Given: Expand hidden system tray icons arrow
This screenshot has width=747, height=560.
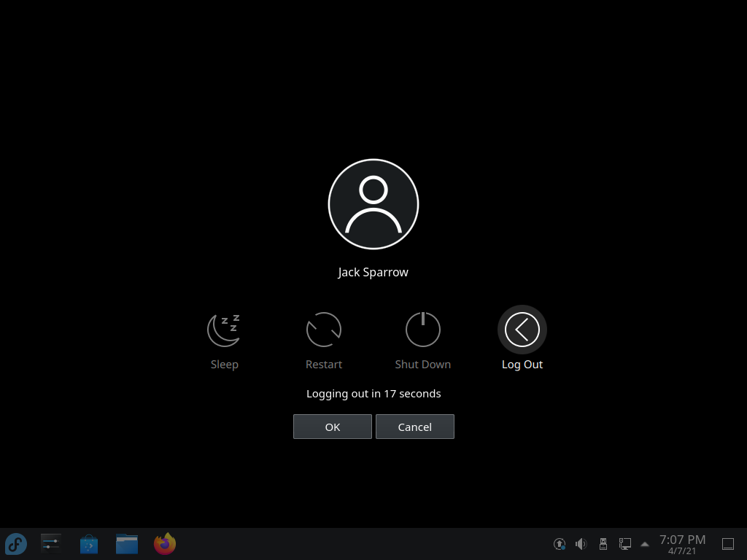Looking at the screenshot, I should click(x=645, y=544).
